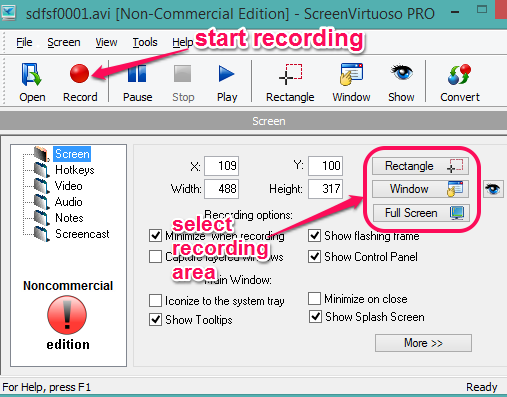Select the Rectangle capture tool in toolbar
The width and height of the screenshot is (507, 397).
[290, 83]
